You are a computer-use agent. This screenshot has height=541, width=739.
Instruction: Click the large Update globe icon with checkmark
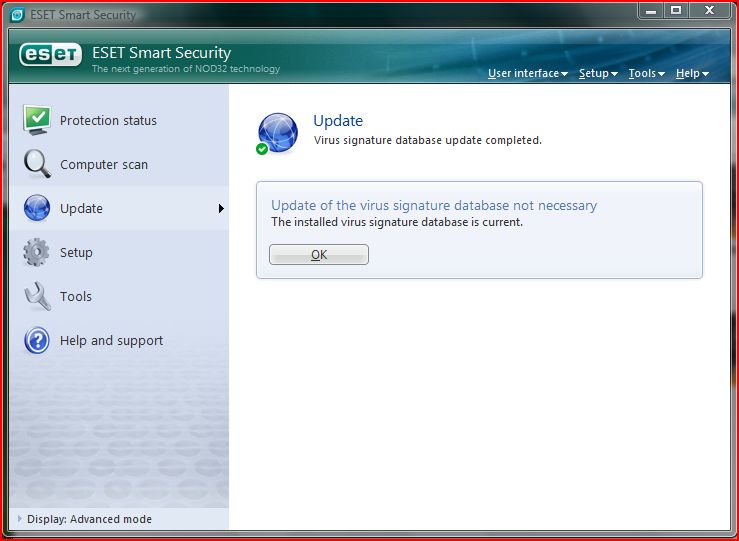click(277, 133)
